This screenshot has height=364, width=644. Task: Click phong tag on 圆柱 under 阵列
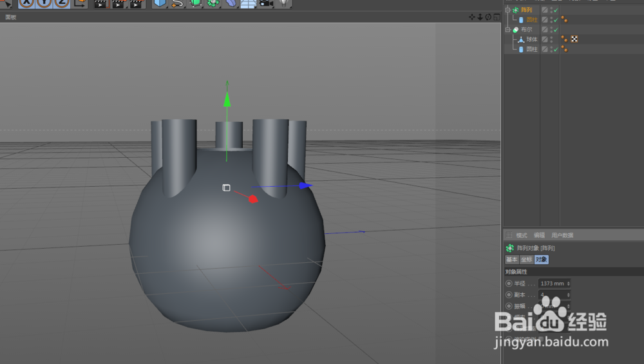coord(564,19)
